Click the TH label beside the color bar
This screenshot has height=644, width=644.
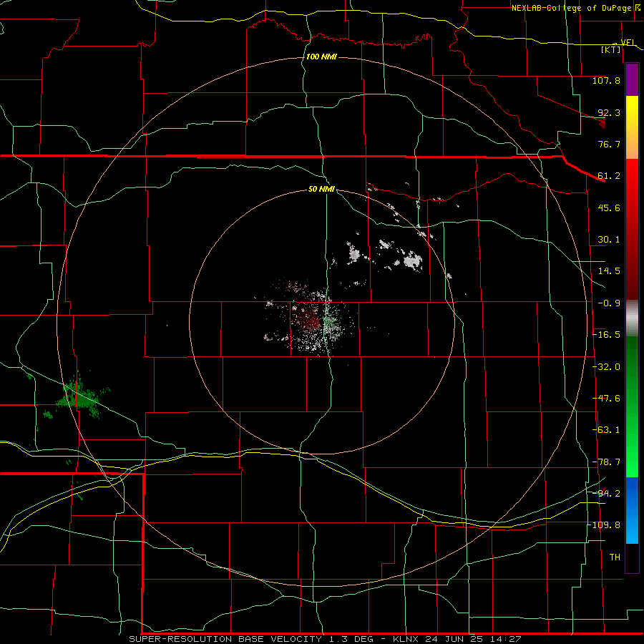click(615, 557)
